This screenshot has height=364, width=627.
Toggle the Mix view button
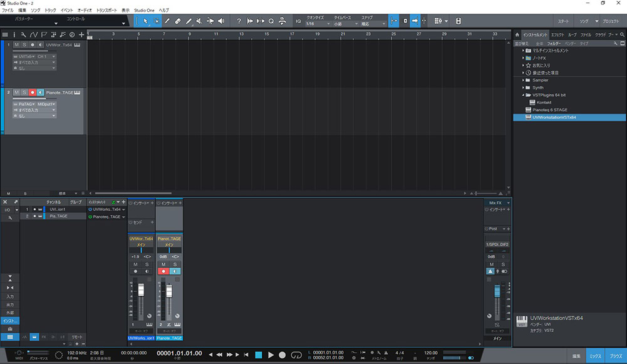[x=596, y=356]
